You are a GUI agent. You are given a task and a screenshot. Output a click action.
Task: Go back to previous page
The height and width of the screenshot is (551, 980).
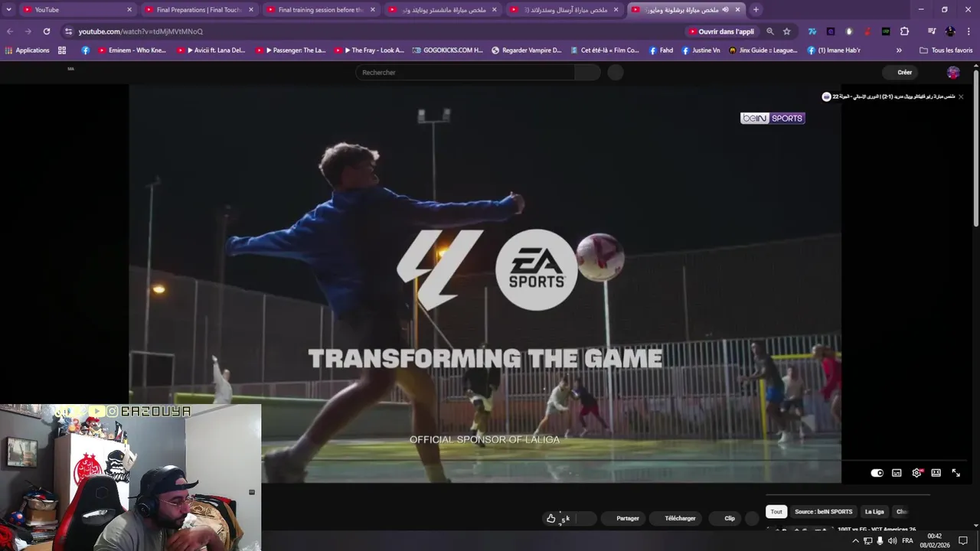[x=10, y=31]
